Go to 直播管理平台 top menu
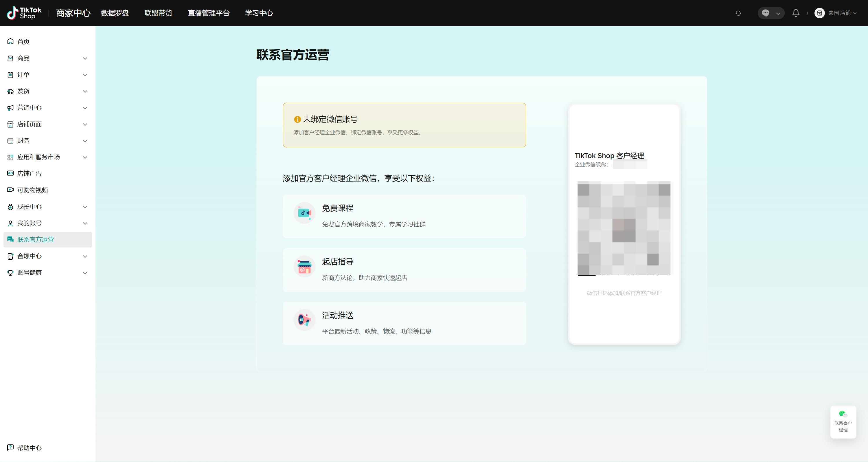 (x=209, y=13)
